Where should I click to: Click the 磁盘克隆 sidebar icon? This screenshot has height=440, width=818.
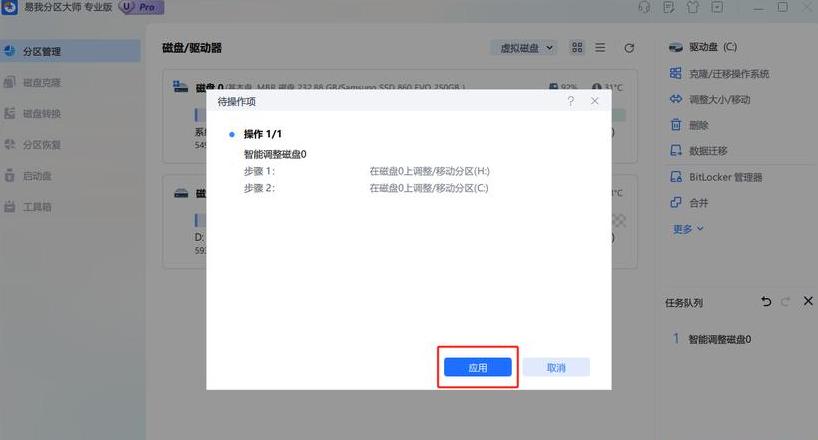(x=9, y=82)
